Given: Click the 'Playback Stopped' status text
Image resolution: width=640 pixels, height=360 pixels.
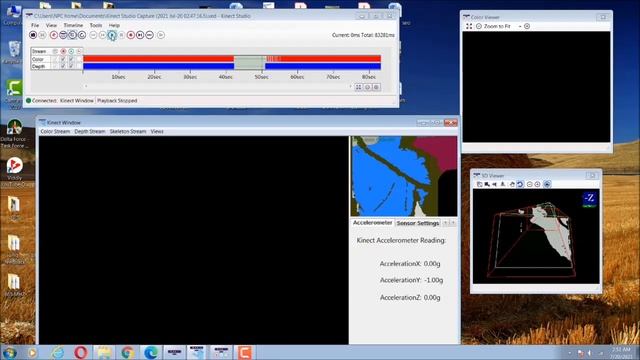Looking at the screenshot, I should (117, 100).
